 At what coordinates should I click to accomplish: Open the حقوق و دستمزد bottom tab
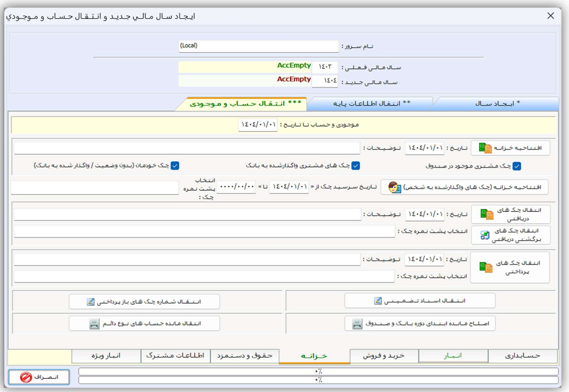245,356
